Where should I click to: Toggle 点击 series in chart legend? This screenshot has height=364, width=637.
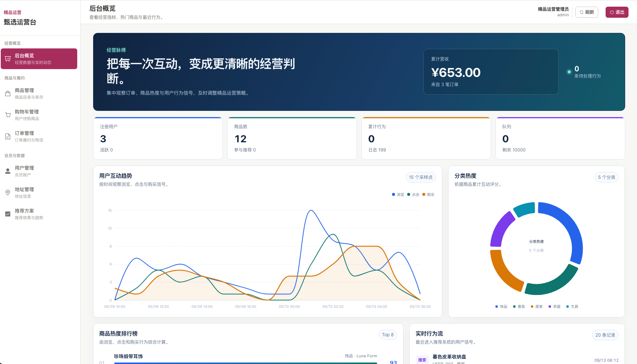[413, 194]
